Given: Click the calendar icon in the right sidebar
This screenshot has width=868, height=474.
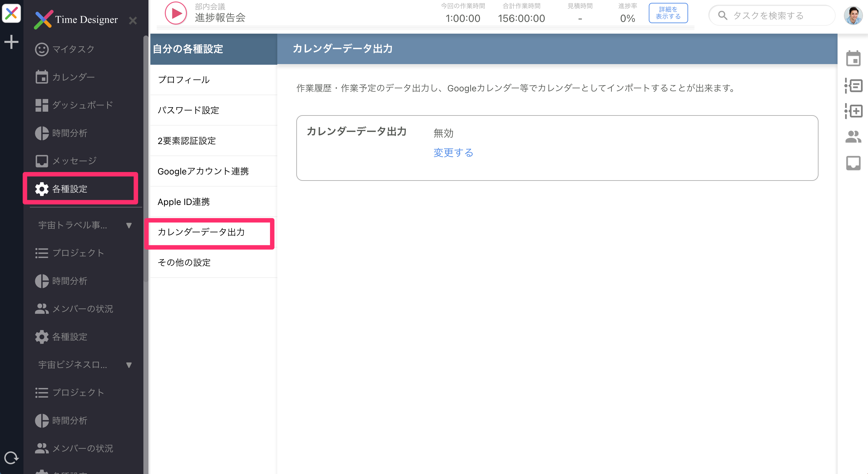Looking at the screenshot, I should click(x=853, y=58).
